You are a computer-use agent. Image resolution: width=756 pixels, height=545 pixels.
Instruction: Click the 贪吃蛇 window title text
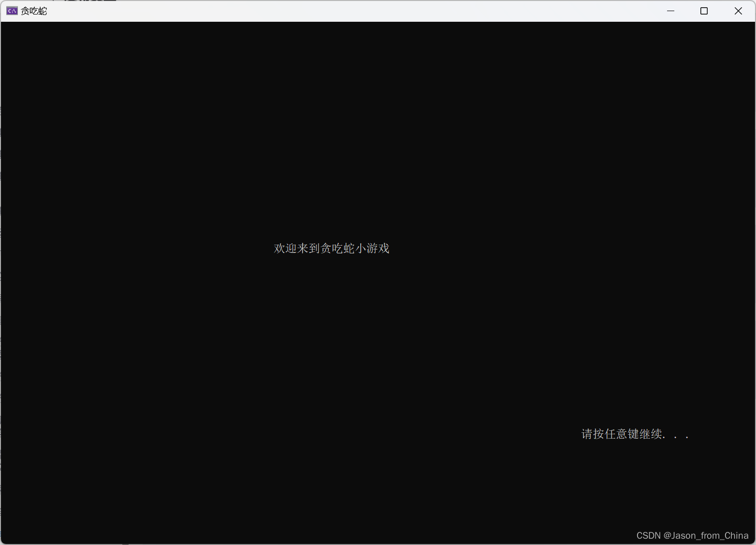pos(34,11)
